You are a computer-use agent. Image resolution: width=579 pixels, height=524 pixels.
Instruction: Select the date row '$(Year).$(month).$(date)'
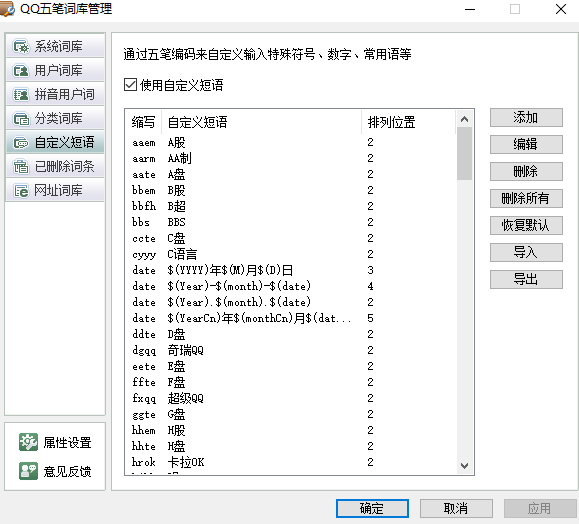tap(290, 302)
